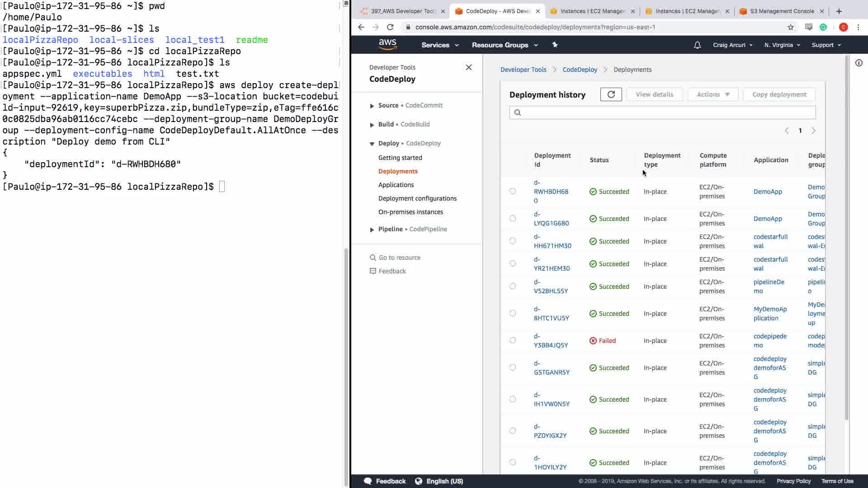
Task: Open the info panel icon at right
Action: coord(859,63)
